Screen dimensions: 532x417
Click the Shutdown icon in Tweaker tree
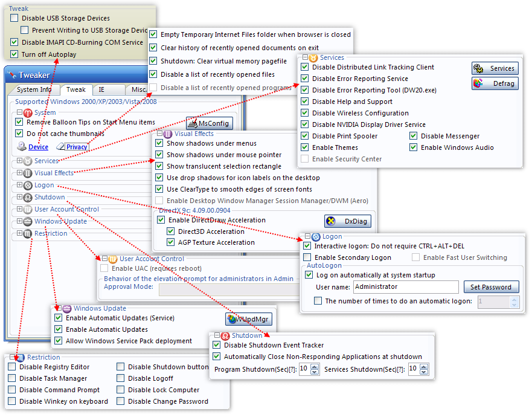pyautogui.click(x=28, y=197)
